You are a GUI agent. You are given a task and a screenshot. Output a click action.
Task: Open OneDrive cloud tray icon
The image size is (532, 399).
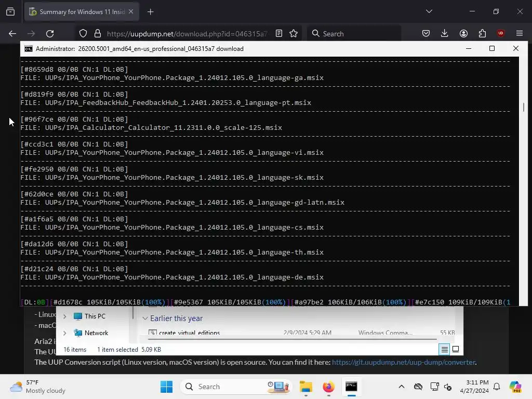(418, 387)
